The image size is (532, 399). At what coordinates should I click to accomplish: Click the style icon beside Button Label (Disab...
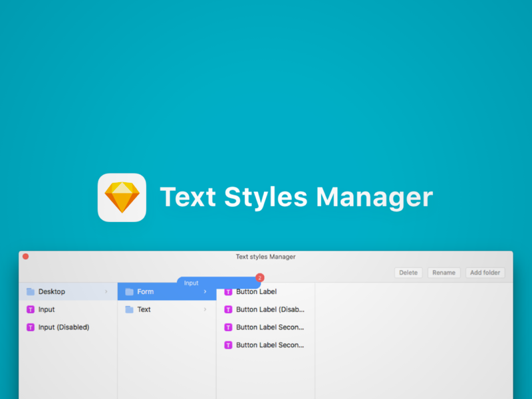tap(228, 309)
